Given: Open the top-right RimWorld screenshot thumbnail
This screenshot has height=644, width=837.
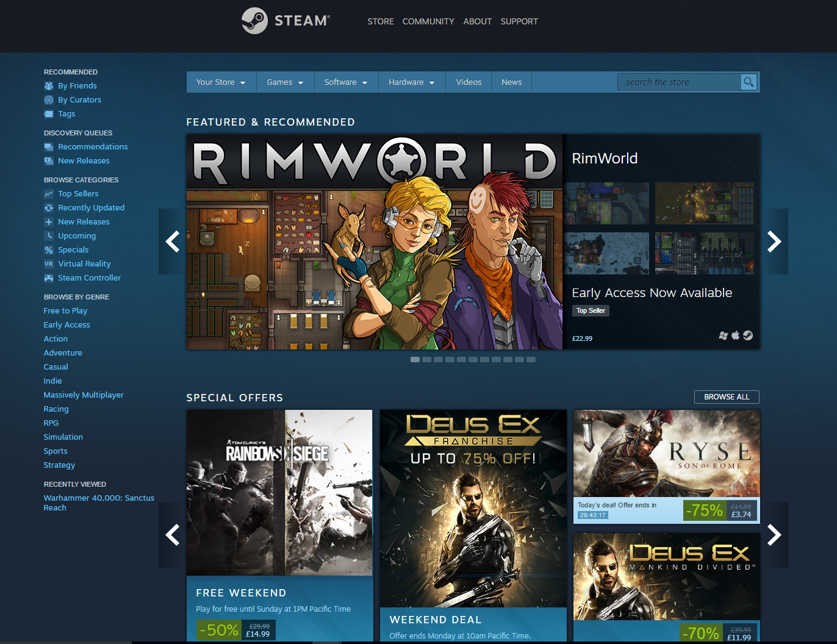Looking at the screenshot, I should (x=705, y=204).
